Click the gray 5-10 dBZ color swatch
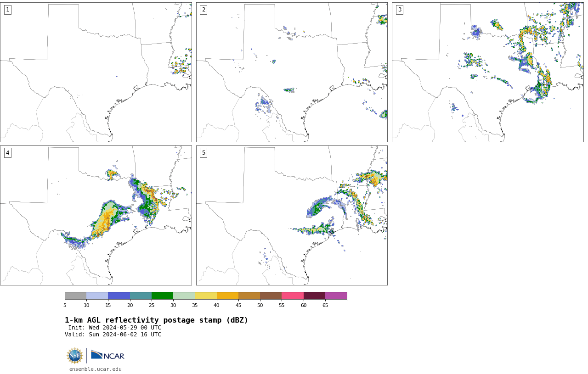The width and height of the screenshot is (588, 374). [x=75, y=296]
